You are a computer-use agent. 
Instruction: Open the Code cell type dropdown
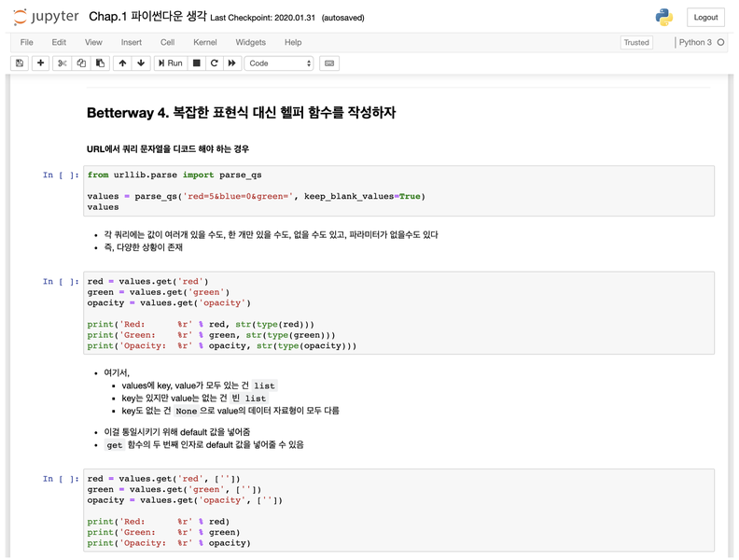(279, 63)
